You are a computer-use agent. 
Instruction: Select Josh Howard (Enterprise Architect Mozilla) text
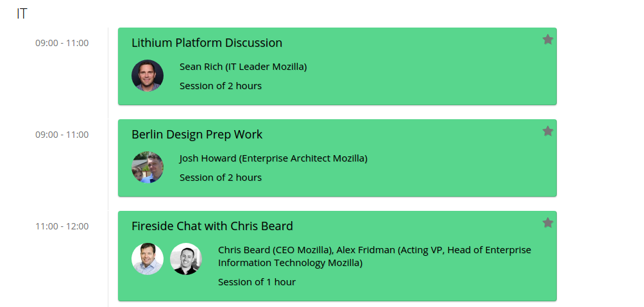coord(273,158)
